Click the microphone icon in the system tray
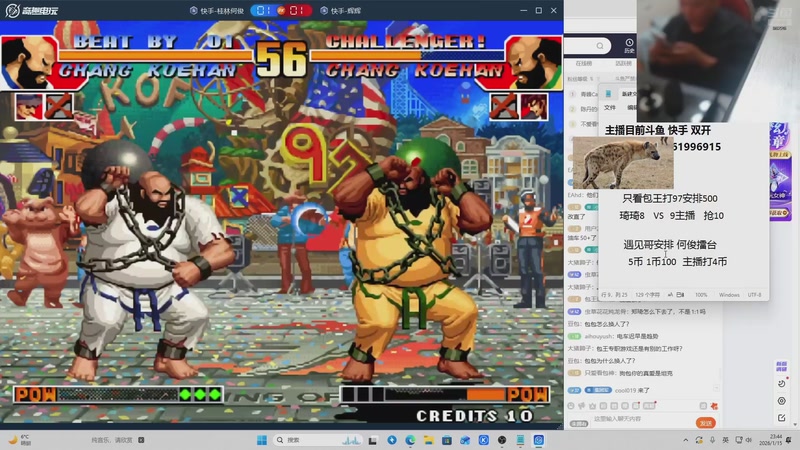 pos(712,440)
